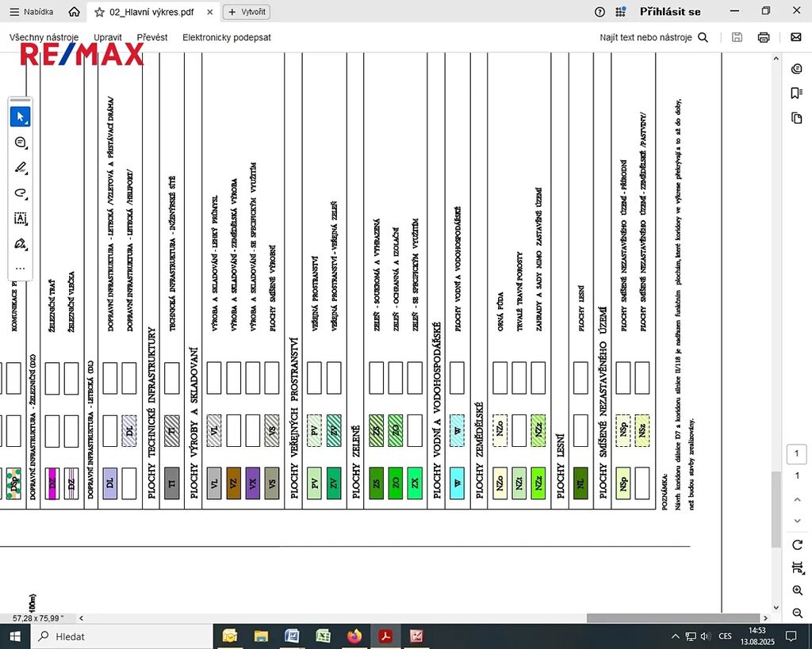Click Přihlásit se to sign in
This screenshot has height=649, width=812.
(670, 12)
